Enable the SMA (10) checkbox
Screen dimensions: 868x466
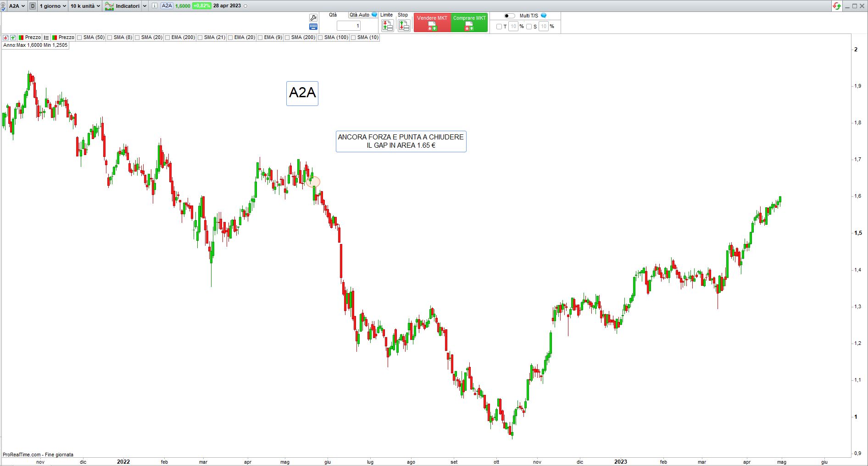[353, 38]
